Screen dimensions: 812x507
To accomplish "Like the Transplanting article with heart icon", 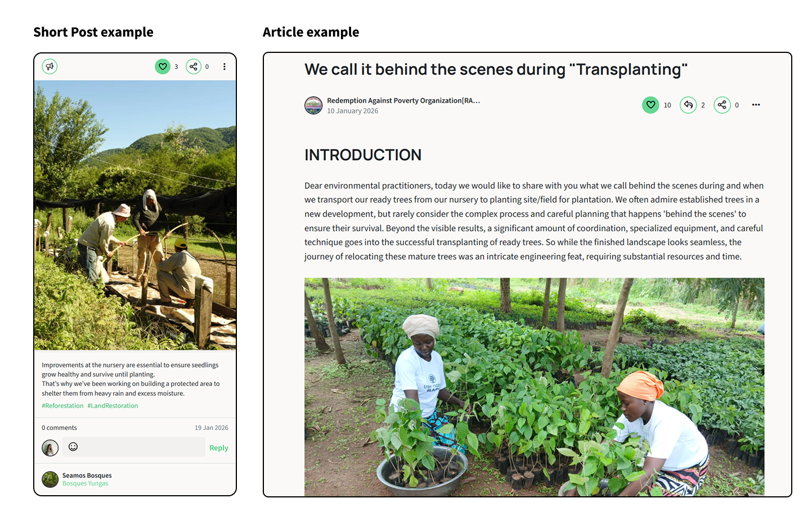I will point(651,105).
